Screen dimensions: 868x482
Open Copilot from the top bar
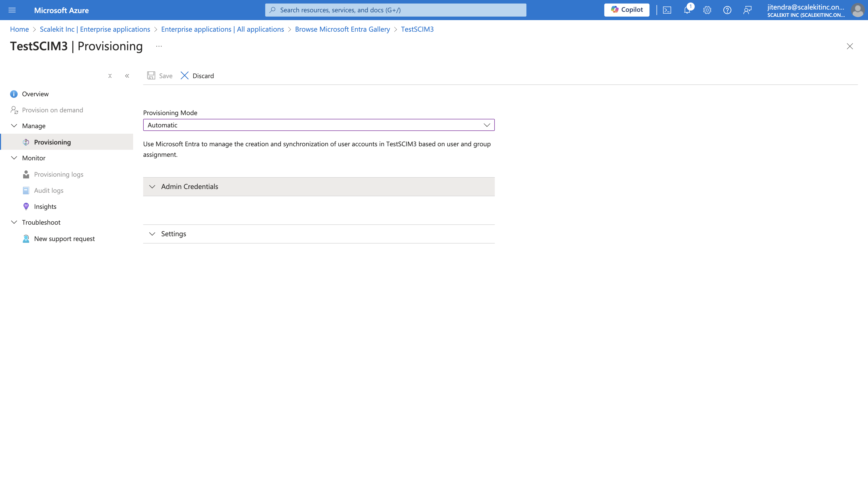click(x=627, y=10)
